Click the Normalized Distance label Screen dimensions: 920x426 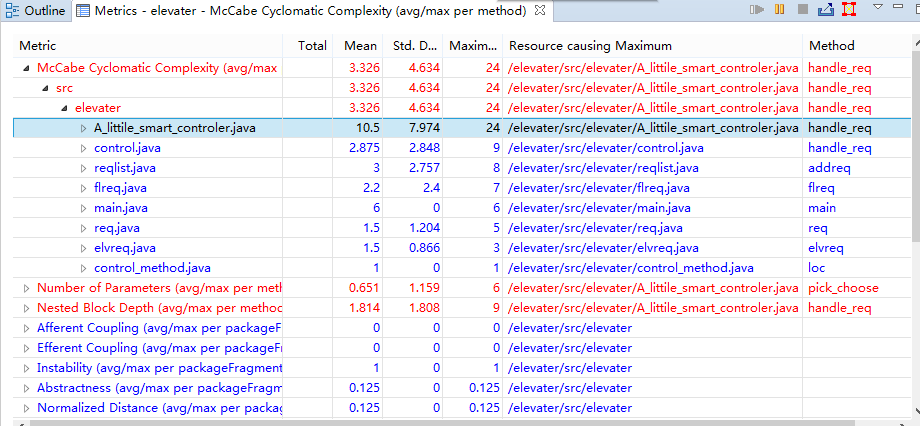coord(160,408)
